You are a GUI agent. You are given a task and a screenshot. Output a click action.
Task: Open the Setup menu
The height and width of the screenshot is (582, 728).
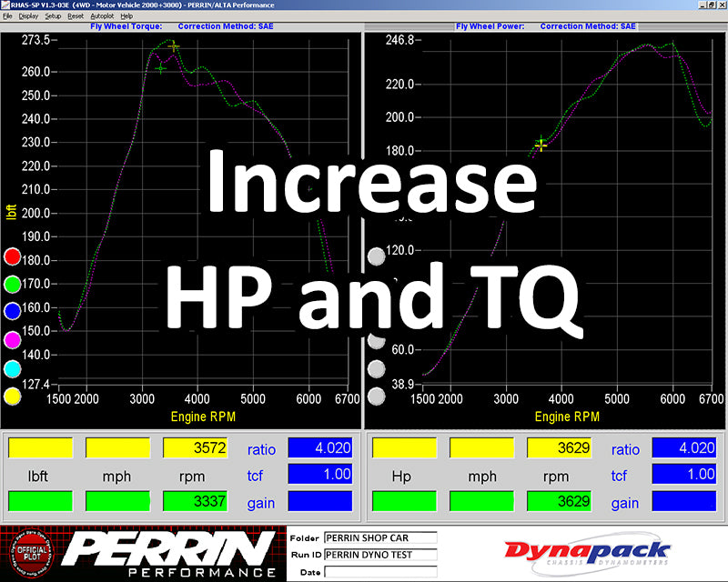coord(53,16)
